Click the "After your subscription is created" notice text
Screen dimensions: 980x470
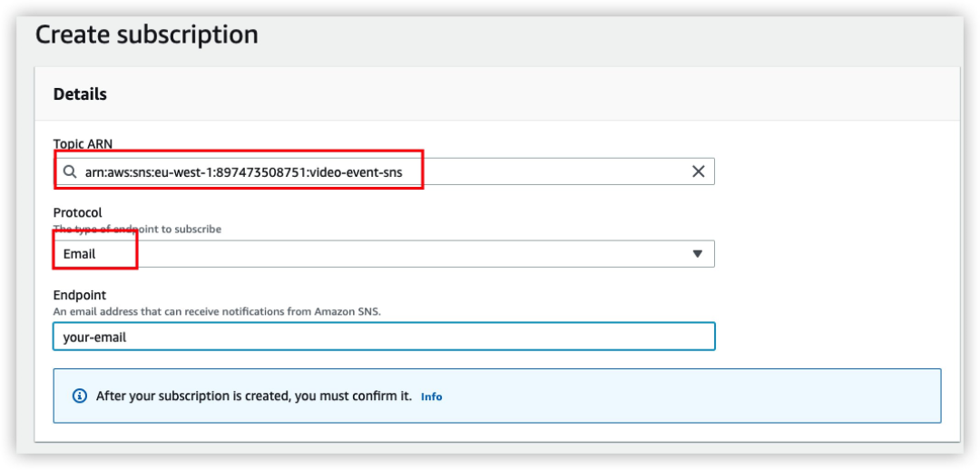pyautogui.click(x=254, y=397)
